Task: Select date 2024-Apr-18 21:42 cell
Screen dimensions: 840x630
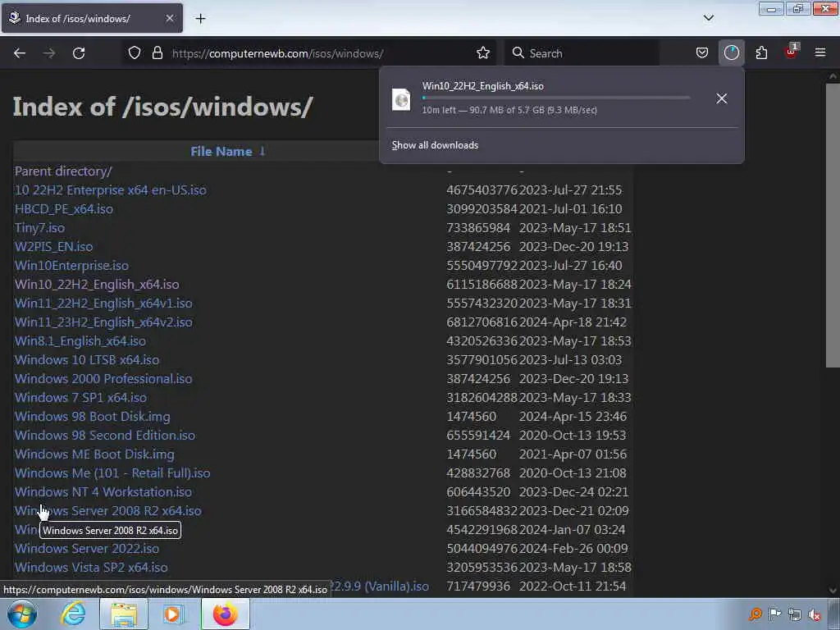Action: click(573, 322)
